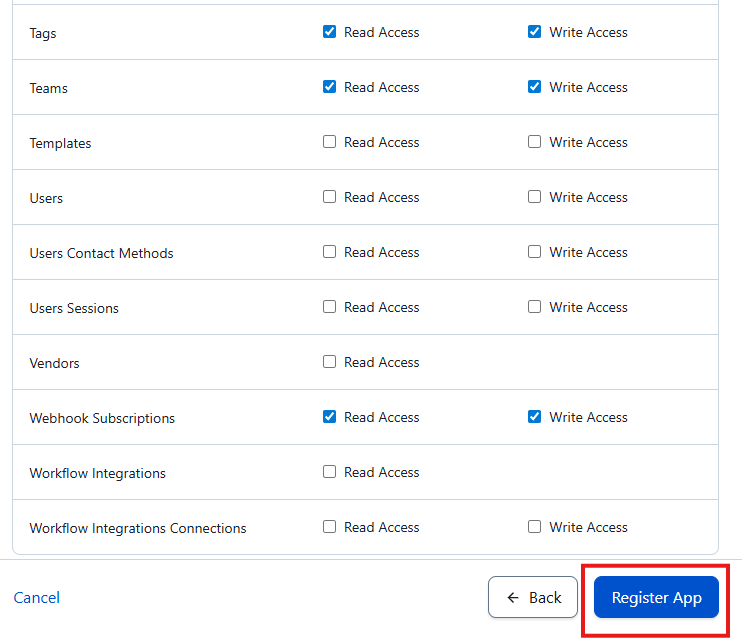Select Workflow Integrations Read Access
The width and height of the screenshot is (742, 638).
(330, 472)
